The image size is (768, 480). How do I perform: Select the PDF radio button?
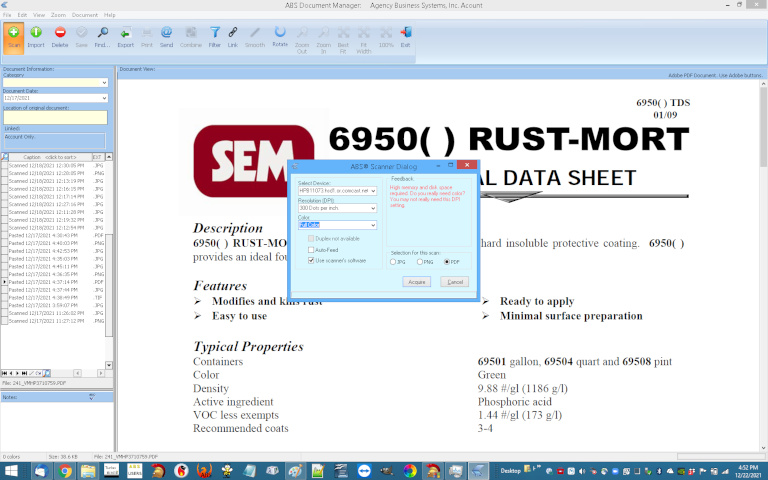pyautogui.click(x=447, y=262)
